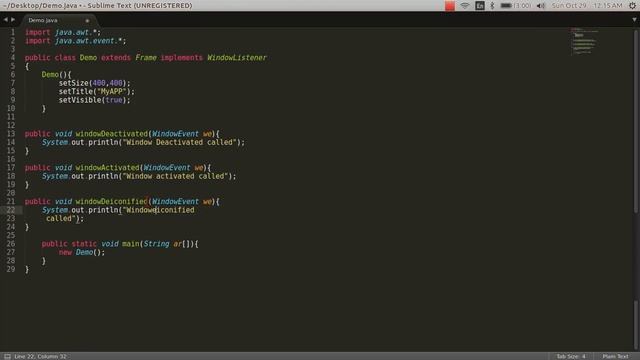Close the Demo.java tab via its dot

click(87, 20)
